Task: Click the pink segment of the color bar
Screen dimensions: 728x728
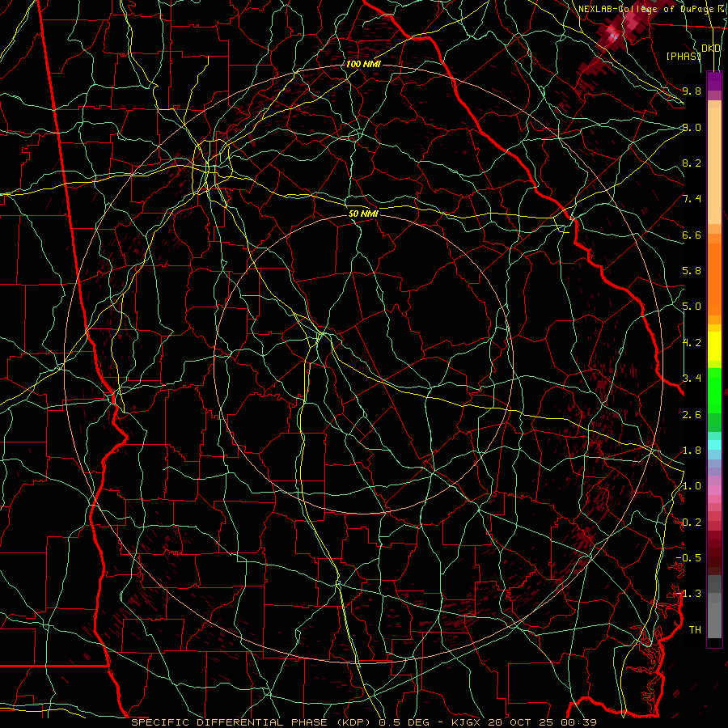Action: point(714,490)
